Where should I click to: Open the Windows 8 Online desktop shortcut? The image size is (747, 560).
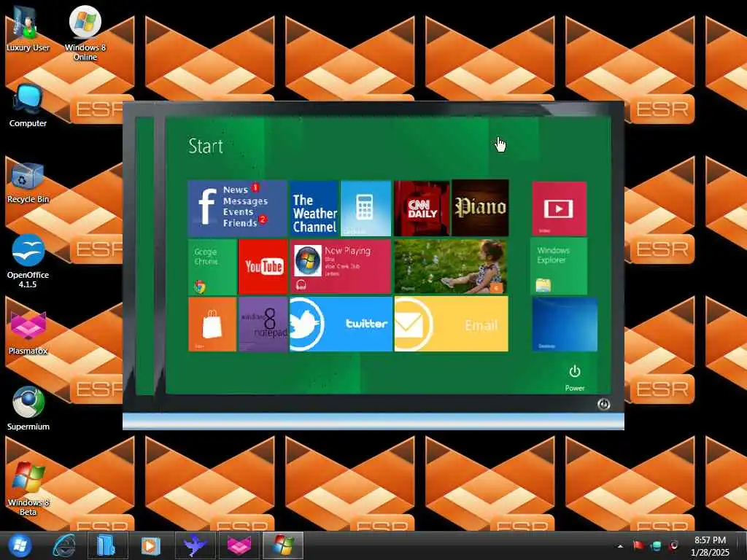click(x=85, y=32)
